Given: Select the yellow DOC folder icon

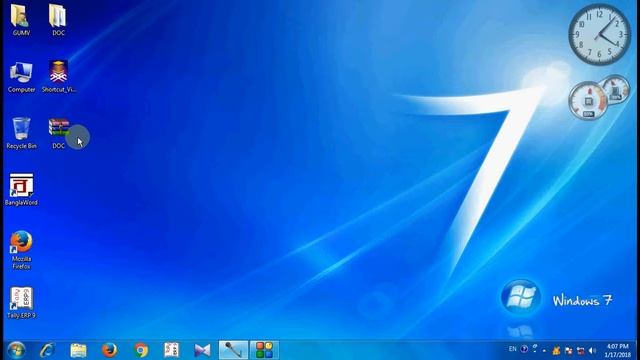Looking at the screenshot, I should [x=58, y=20].
